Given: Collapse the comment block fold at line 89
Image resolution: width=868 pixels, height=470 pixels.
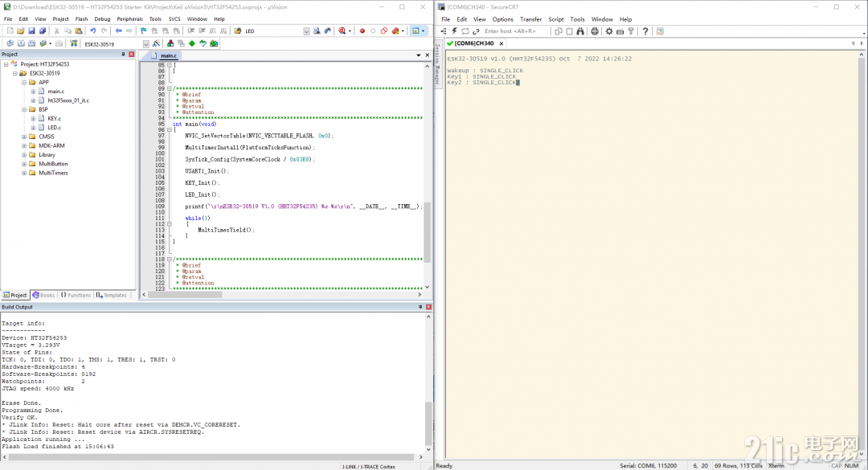Looking at the screenshot, I should (170, 88).
